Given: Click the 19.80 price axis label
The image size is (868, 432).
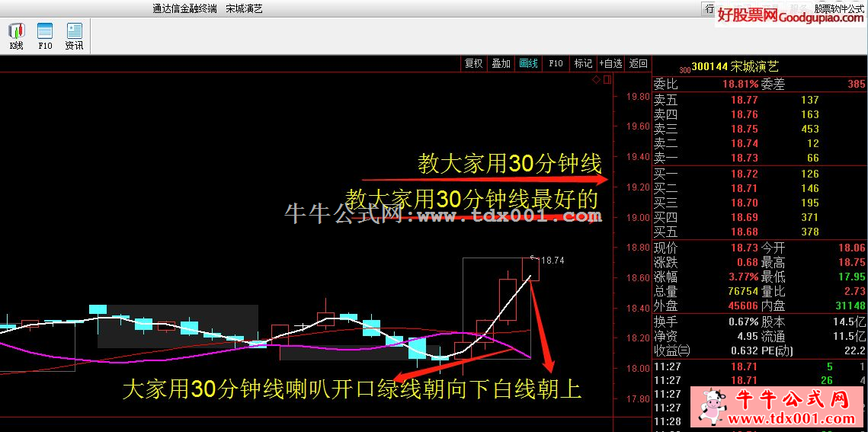Looking at the screenshot, I should point(636,96).
